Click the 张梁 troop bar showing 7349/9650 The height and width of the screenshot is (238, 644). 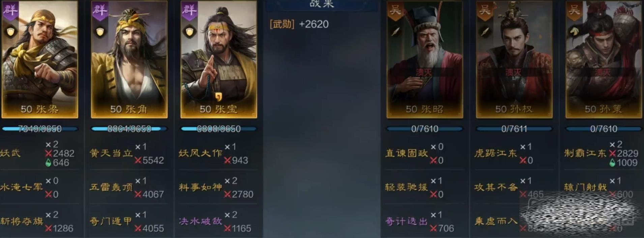tap(40, 129)
